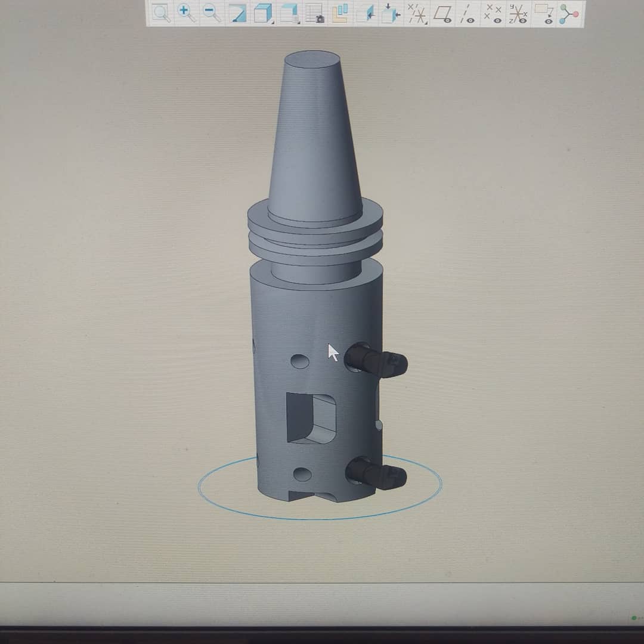This screenshot has width=644, height=644.
Task: Click the Refit zoom-to-fit magnifier icon
Action: 160,13
